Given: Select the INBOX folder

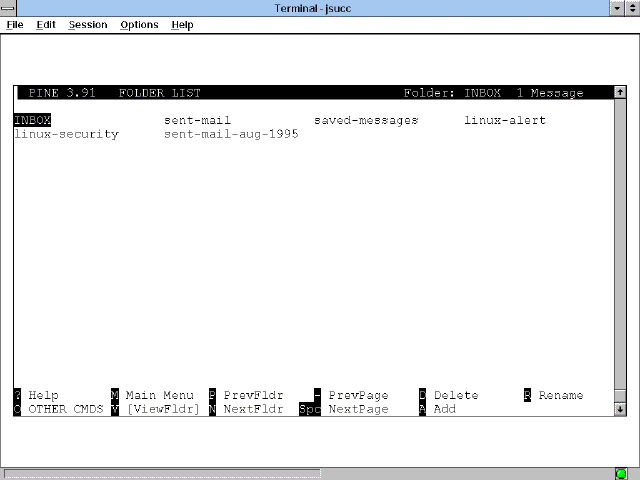Looking at the screenshot, I should 32,120.
